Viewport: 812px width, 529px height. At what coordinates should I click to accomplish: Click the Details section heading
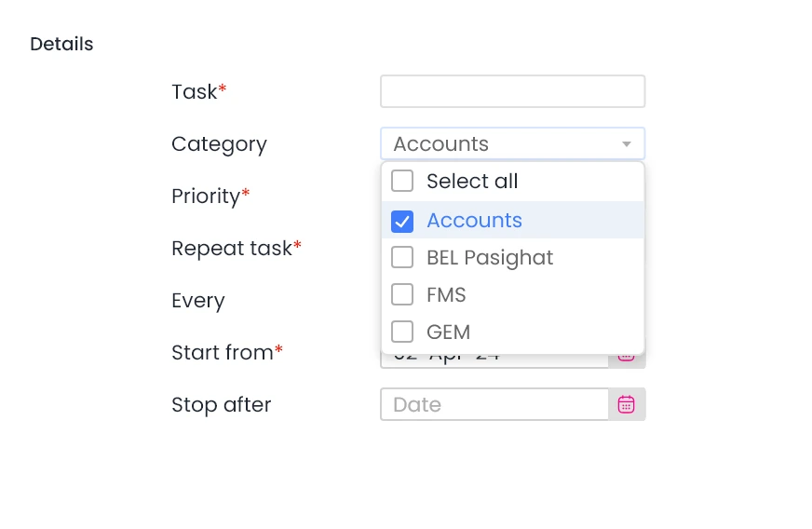[61, 44]
